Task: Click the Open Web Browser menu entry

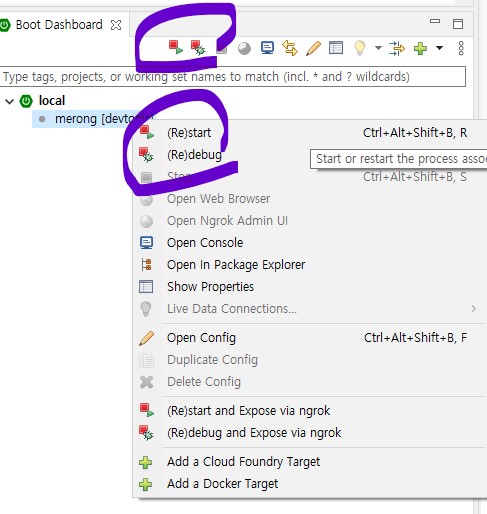Action: (x=310, y=199)
